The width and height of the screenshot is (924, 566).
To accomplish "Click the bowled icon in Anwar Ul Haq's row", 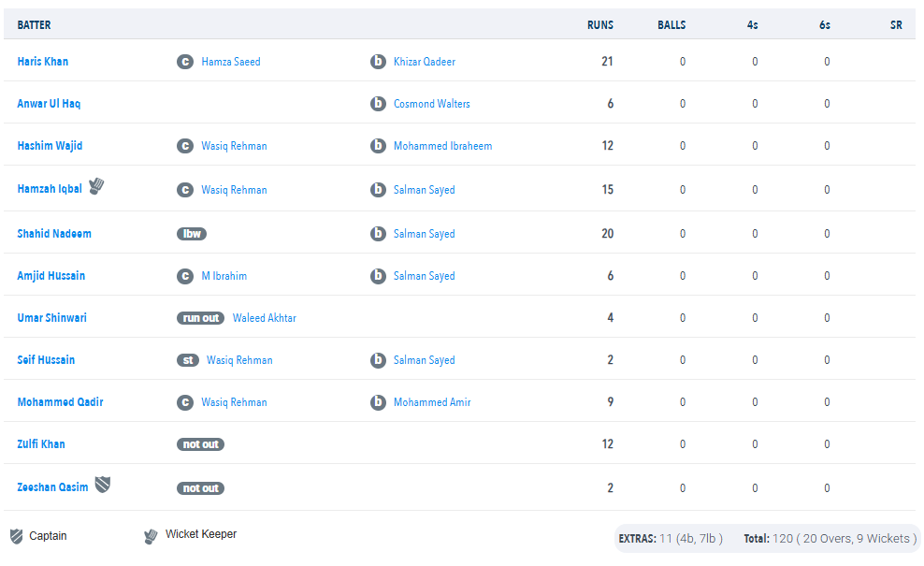I will 378,104.
